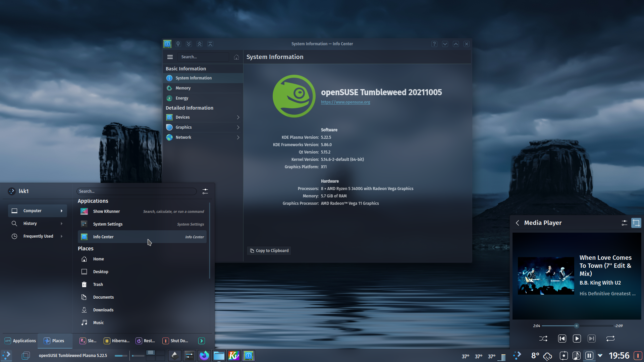Click the Shut Down button
Viewport: 644px width, 362px height.
pyautogui.click(x=175, y=341)
